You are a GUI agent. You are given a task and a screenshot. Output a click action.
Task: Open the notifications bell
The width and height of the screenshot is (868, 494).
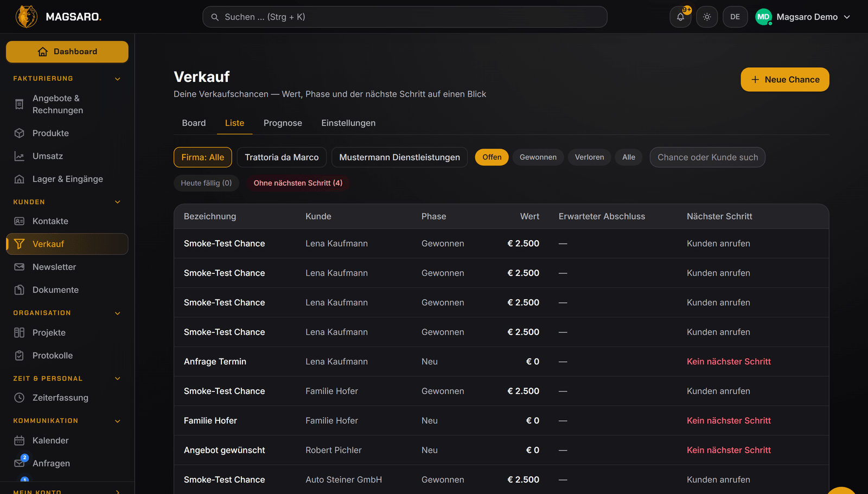point(680,17)
